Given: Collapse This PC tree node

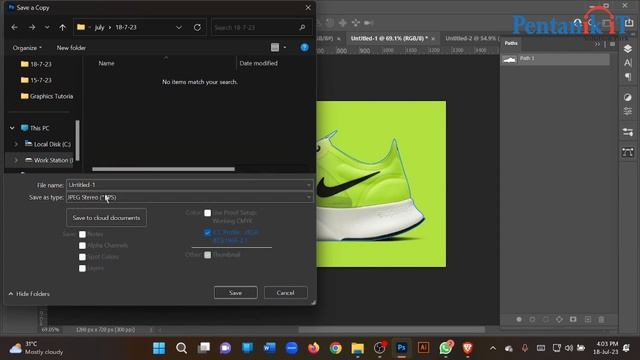Looking at the screenshot, I should tap(12, 128).
